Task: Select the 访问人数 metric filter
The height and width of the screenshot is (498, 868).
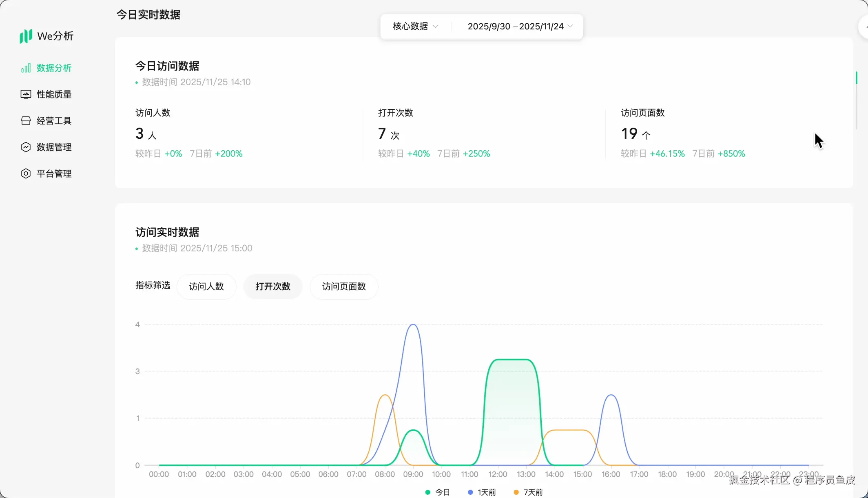Action: [x=206, y=287]
